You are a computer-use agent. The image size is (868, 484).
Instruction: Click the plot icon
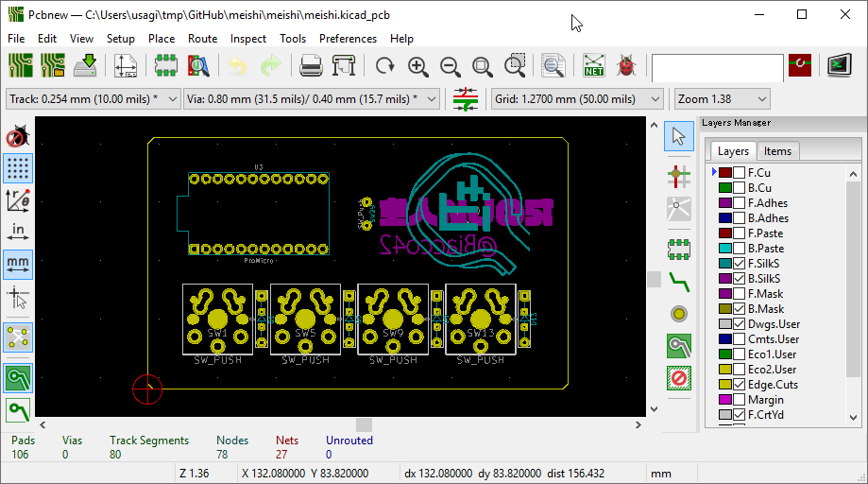(x=344, y=65)
